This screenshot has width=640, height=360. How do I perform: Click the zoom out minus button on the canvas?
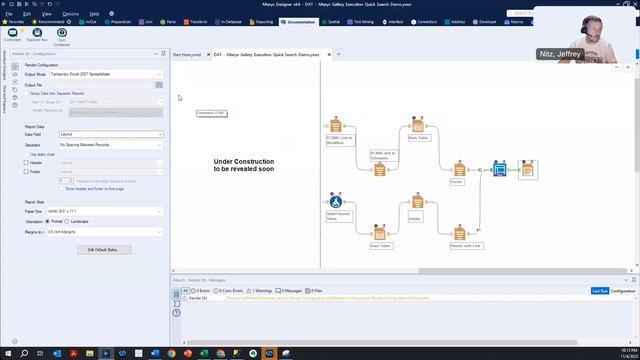[616, 67]
